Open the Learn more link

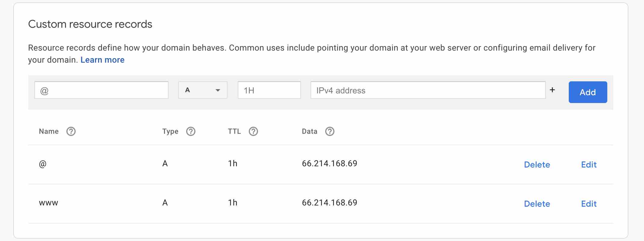click(x=102, y=60)
